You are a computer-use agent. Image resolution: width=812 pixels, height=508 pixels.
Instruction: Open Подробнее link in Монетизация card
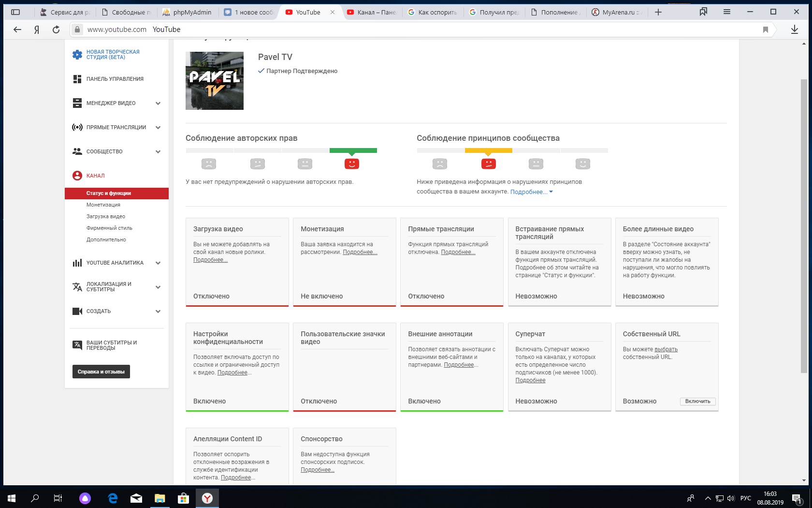pyautogui.click(x=360, y=252)
